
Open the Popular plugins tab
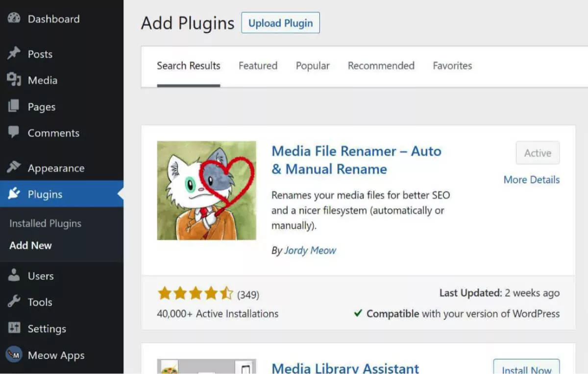pyautogui.click(x=313, y=66)
